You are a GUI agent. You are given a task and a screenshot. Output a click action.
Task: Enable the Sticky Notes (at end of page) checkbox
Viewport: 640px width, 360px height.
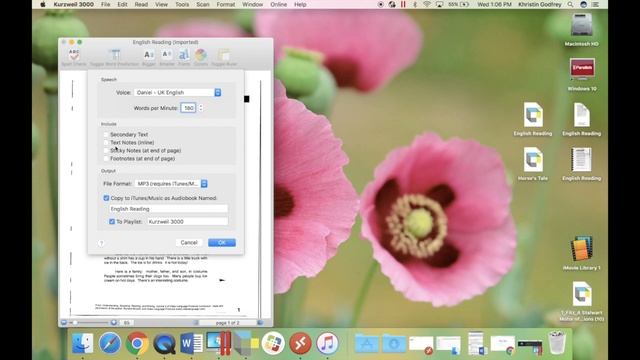pos(106,151)
